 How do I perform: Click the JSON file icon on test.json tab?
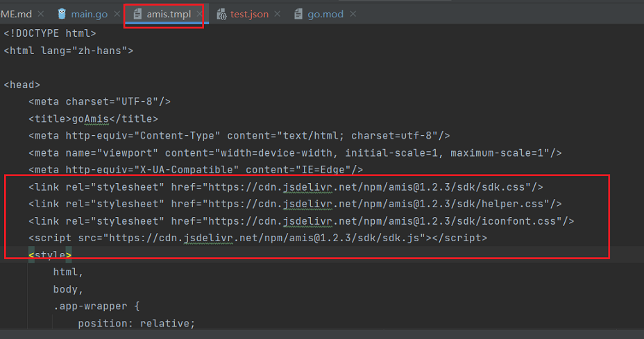click(221, 15)
